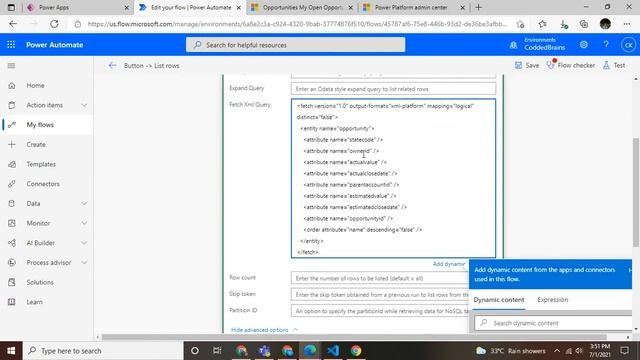
Task: Open the Windows Start menu
Action: coord(11,351)
